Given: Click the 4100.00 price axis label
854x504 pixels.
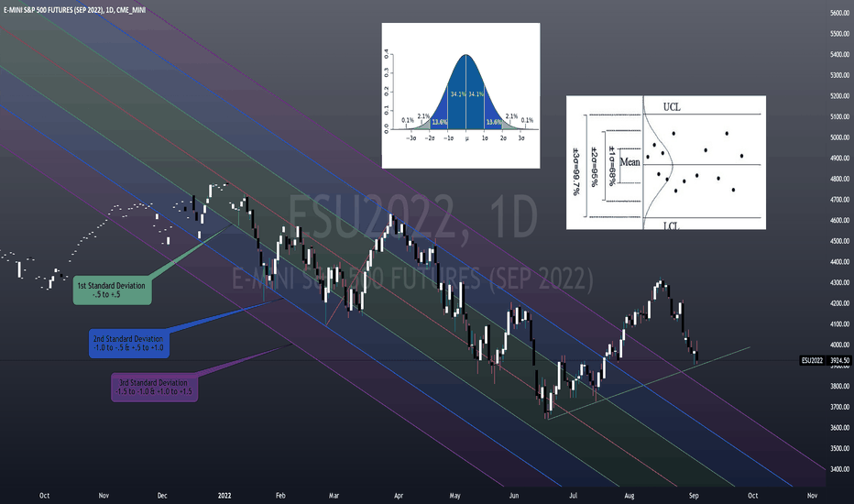Looking at the screenshot, I should pyautogui.click(x=839, y=324).
